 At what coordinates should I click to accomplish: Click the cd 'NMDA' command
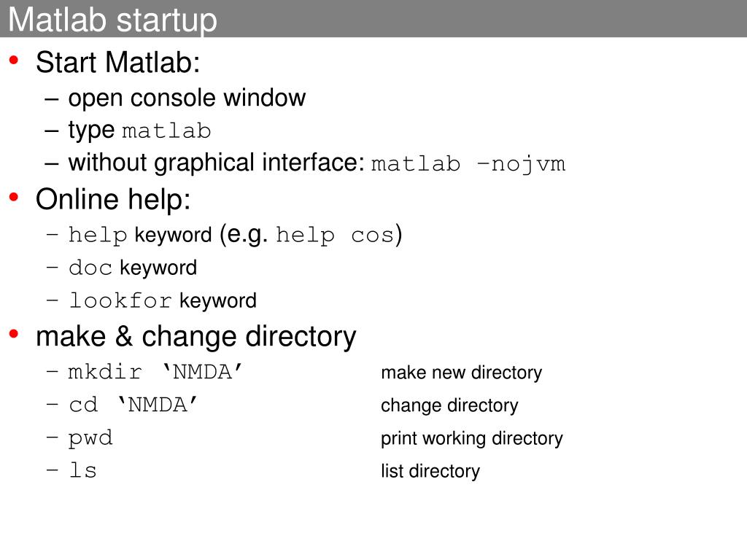point(133,405)
